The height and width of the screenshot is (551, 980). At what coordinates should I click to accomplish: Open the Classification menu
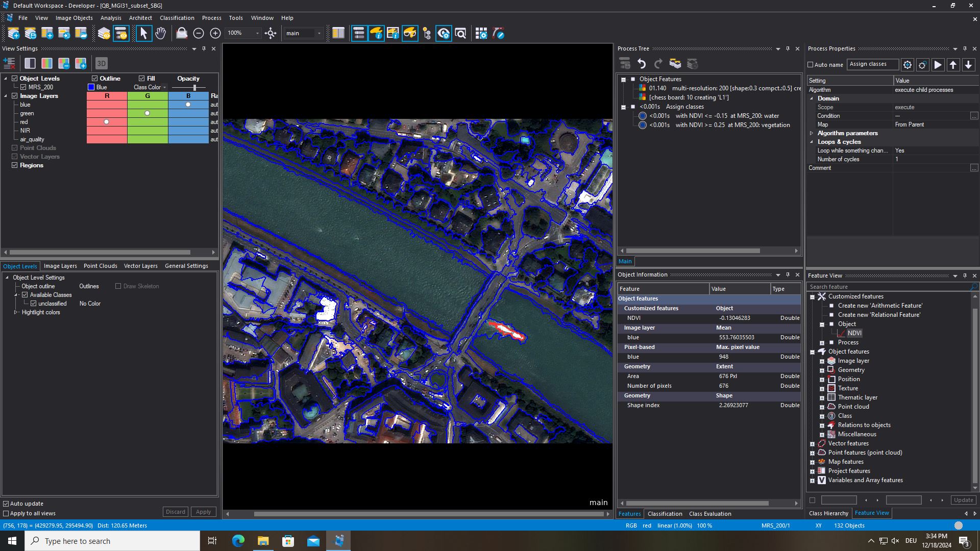coord(177,18)
